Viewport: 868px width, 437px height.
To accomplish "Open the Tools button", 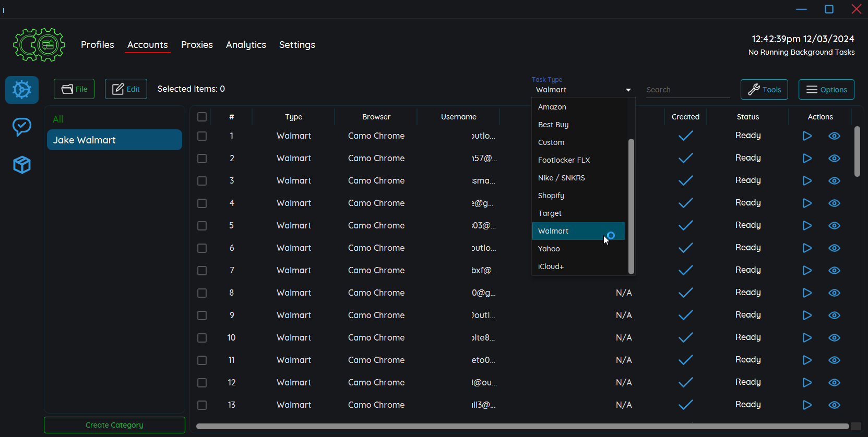I will click(x=764, y=90).
